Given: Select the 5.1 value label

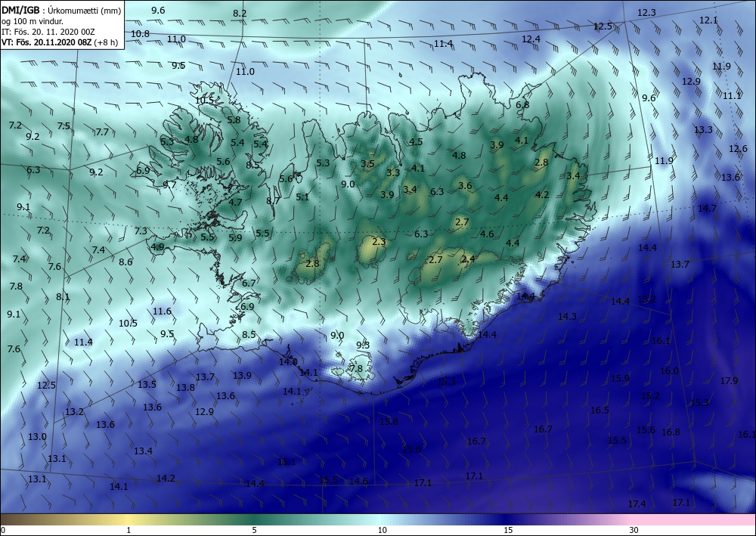Looking at the screenshot, I should [x=302, y=197].
